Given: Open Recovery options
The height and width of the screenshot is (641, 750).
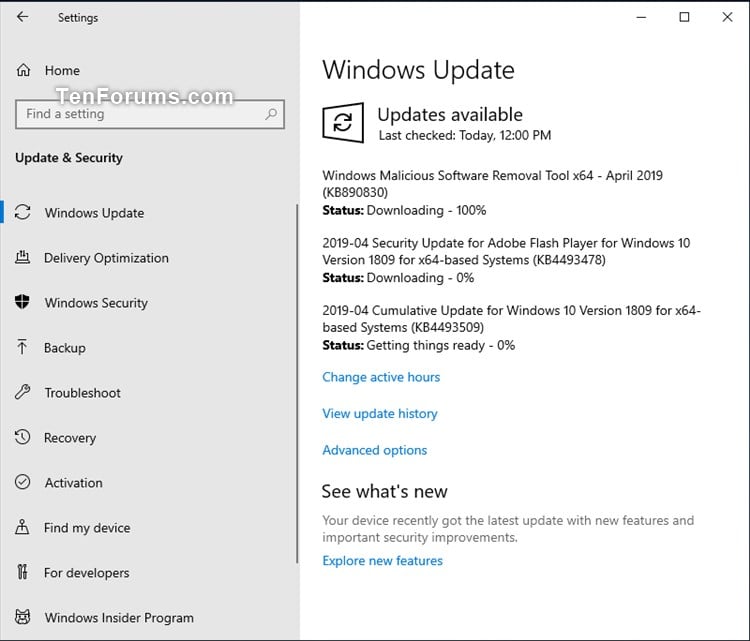Looking at the screenshot, I should (70, 438).
